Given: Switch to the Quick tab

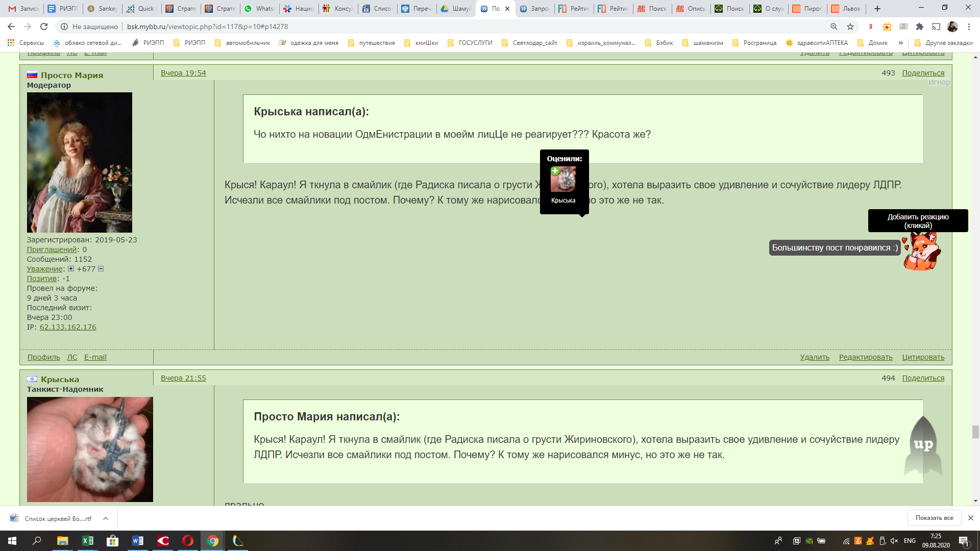Looking at the screenshot, I should (142, 9).
